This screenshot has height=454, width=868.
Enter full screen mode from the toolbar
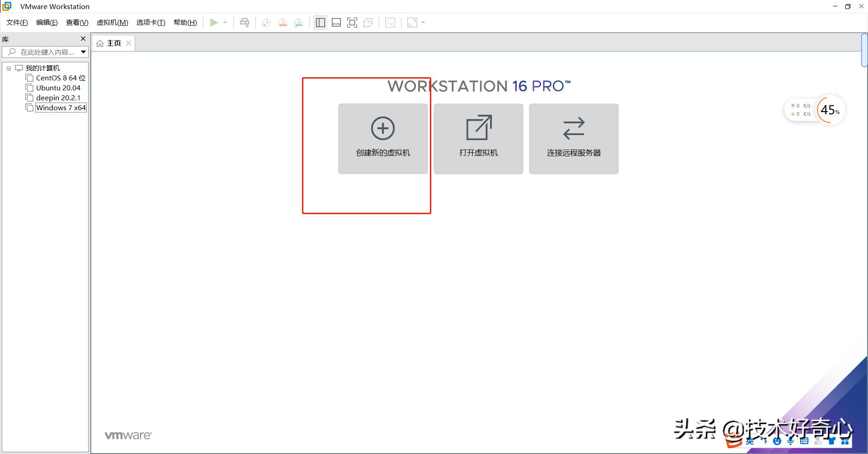coord(352,23)
